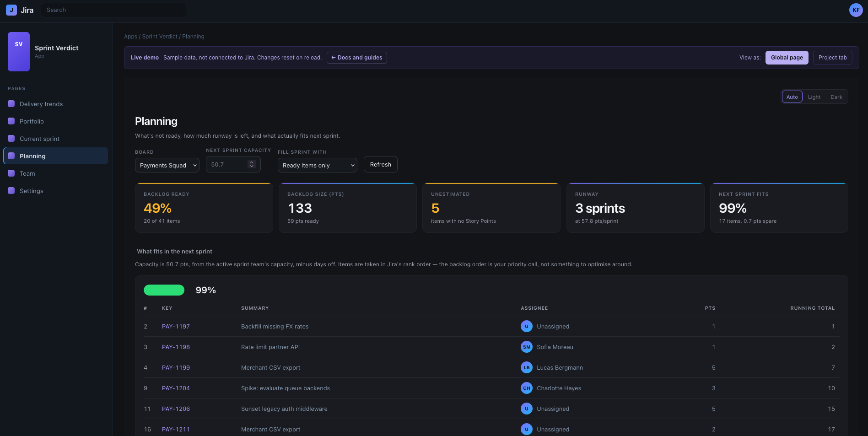Open Portfolio page
Image resolution: width=868 pixels, height=436 pixels.
point(55,121)
